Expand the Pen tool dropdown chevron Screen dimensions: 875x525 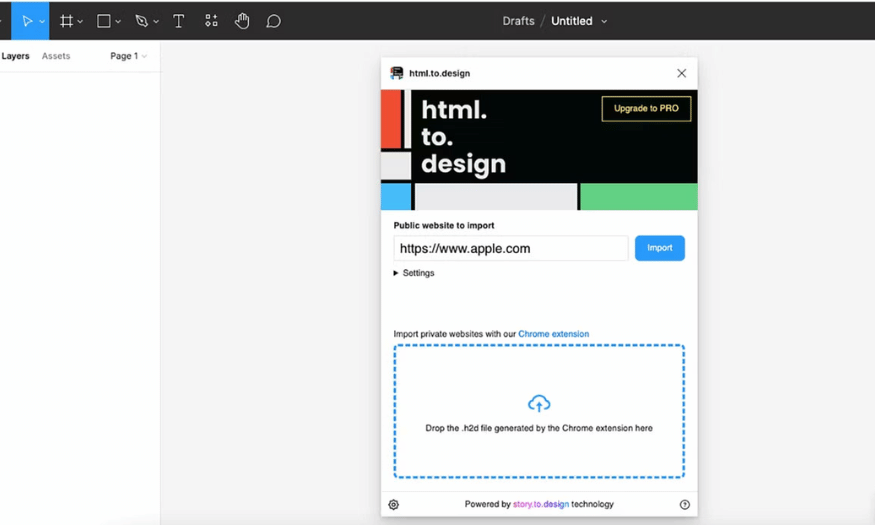tap(156, 22)
